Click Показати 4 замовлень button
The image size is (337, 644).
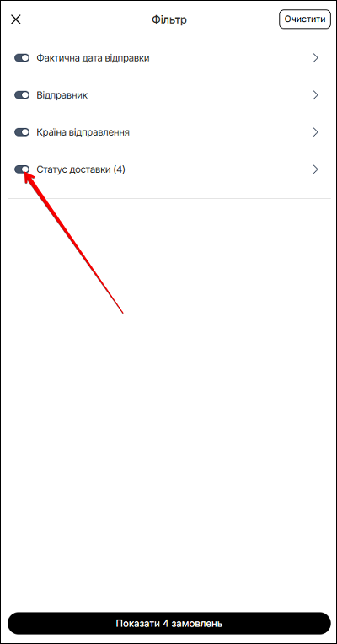[169, 624]
